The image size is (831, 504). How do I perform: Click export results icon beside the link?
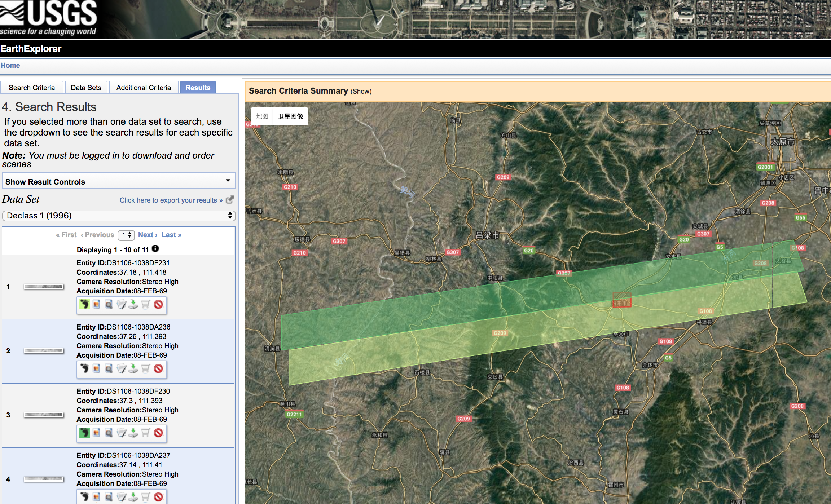coord(230,200)
